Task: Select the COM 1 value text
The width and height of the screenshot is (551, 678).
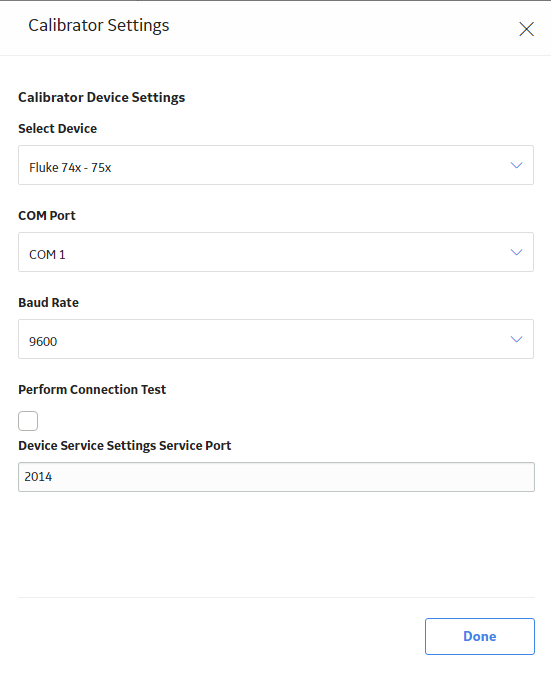Action: pos(47,254)
